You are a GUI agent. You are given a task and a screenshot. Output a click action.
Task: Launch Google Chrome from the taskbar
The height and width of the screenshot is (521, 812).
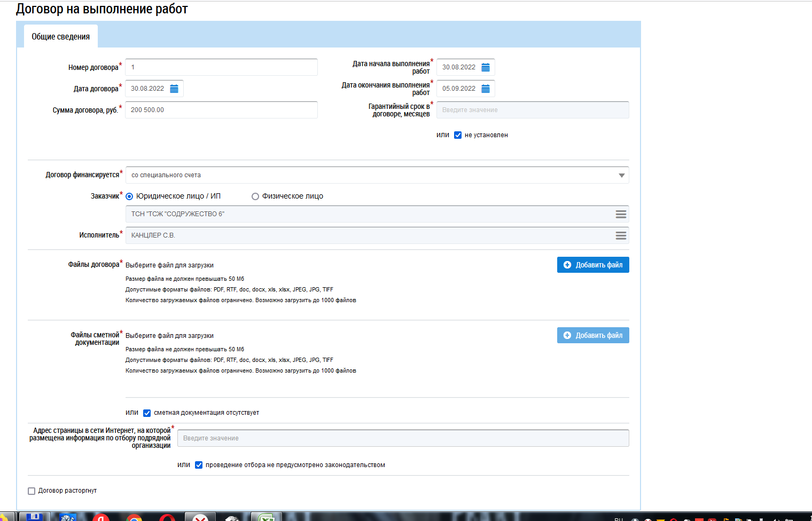tap(134, 518)
